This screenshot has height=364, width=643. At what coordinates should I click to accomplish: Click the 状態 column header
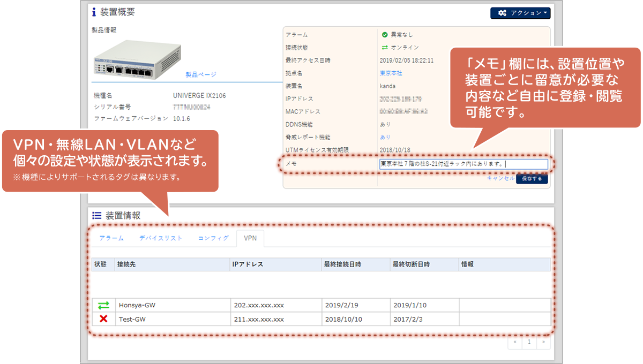(103, 264)
